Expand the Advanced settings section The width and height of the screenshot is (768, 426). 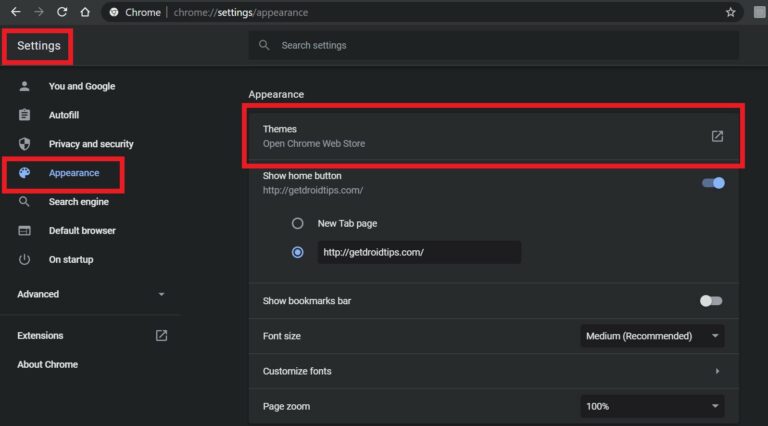click(x=90, y=294)
